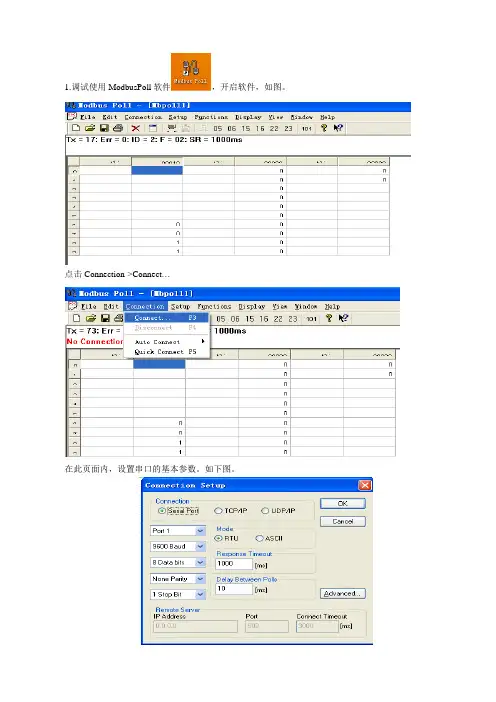Click yellow help question icon in first toolbar
Screen dimensions: 496x702
pyautogui.click(x=324, y=128)
